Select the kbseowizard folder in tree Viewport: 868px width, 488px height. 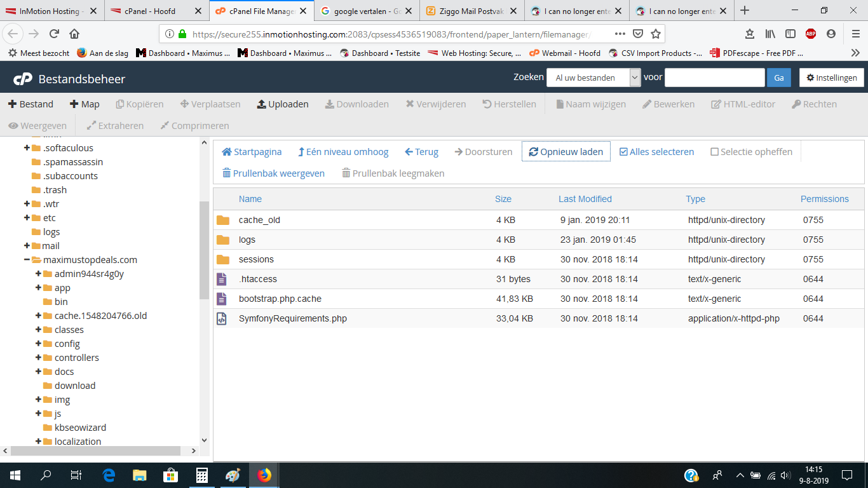[x=80, y=428]
